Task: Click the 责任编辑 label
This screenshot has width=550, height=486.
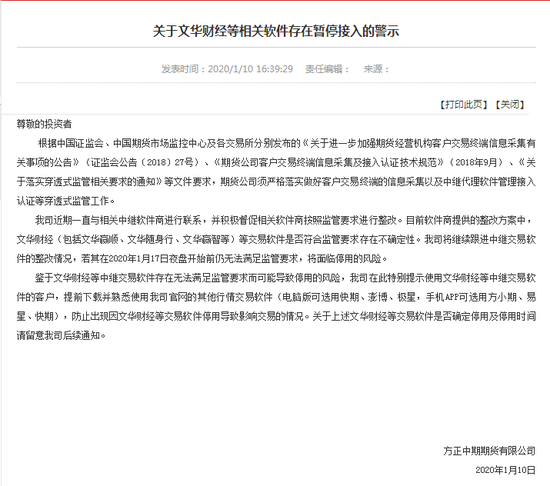Action: point(327,69)
